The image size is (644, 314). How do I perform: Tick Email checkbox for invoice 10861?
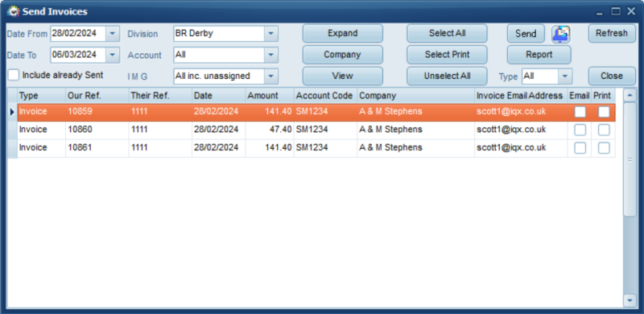pyautogui.click(x=580, y=148)
